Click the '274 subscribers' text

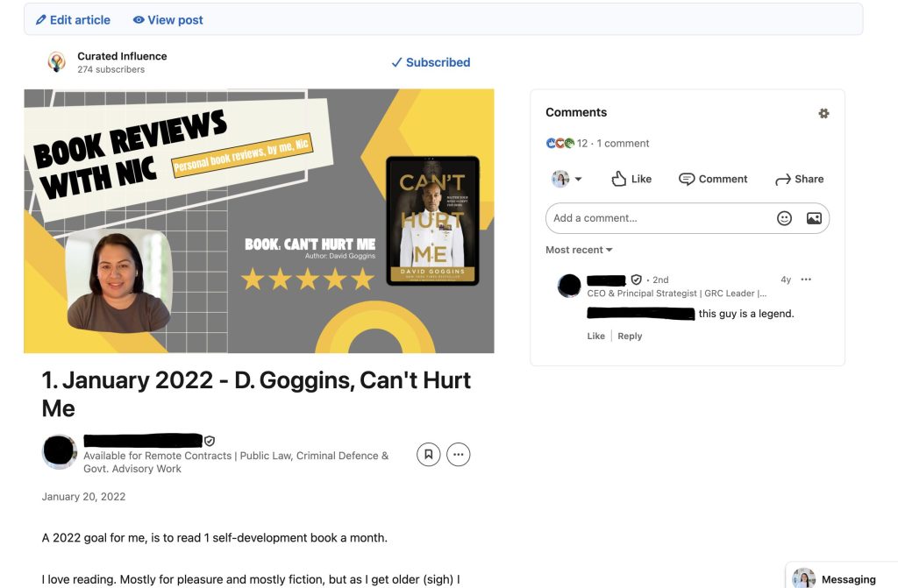111,69
